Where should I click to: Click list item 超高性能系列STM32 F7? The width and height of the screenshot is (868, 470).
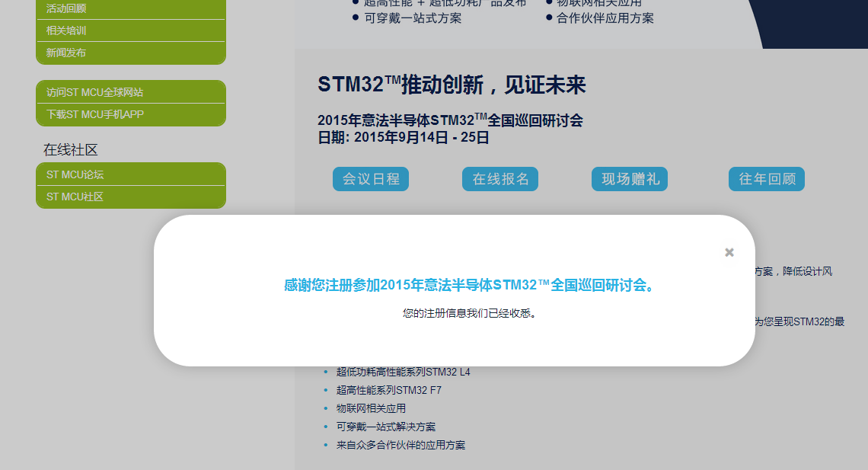(x=389, y=390)
